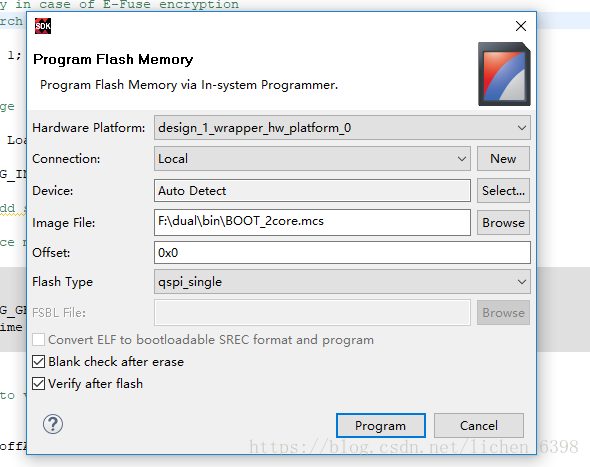Image resolution: width=590 pixels, height=467 pixels.
Task: Click the Select... device button
Action: click(x=503, y=191)
